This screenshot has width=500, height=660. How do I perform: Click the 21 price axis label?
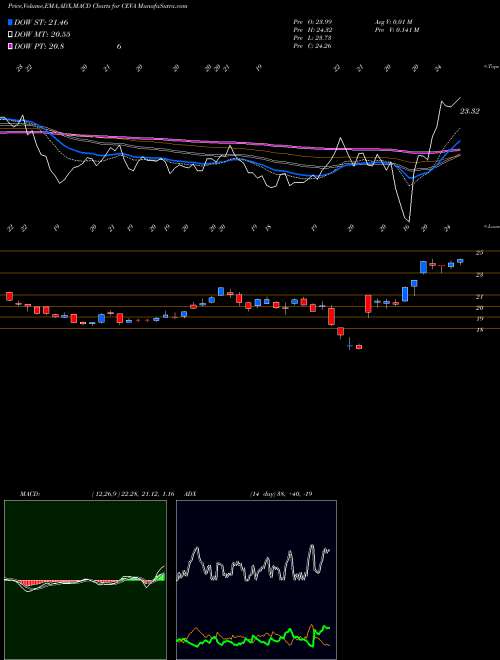click(479, 297)
